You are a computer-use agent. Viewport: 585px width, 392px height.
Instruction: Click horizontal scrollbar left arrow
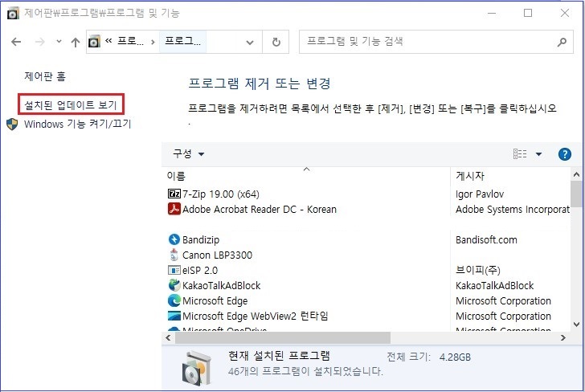point(168,337)
